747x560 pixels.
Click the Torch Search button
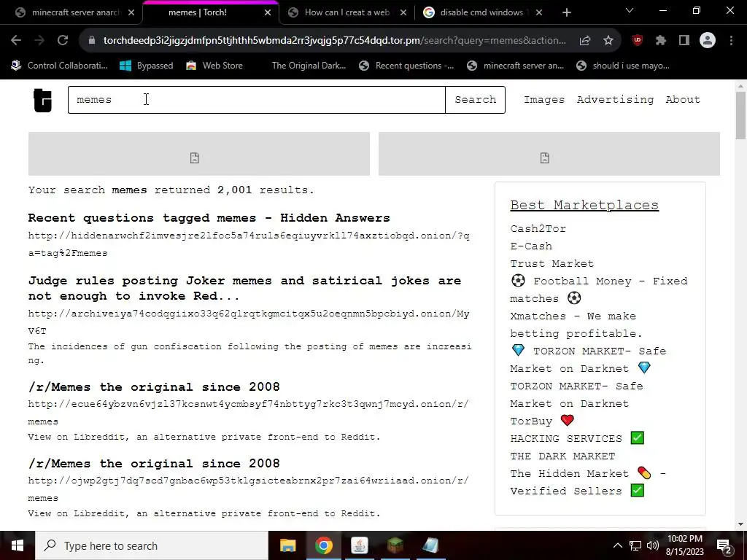(x=475, y=100)
